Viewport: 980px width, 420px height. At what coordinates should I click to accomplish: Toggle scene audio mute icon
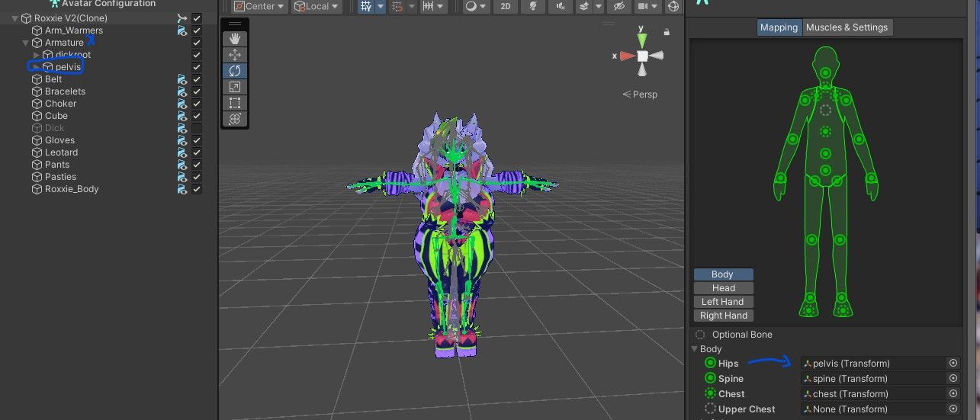coord(561,6)
